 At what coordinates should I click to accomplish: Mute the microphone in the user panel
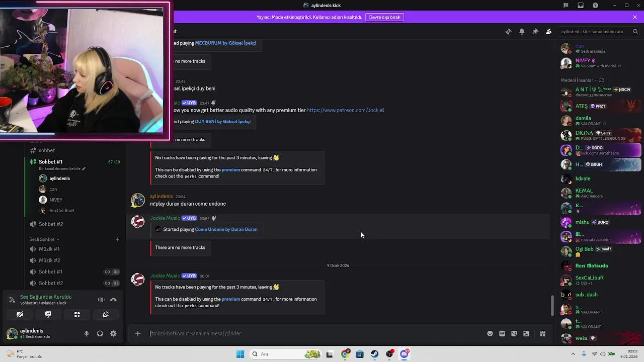87,333
